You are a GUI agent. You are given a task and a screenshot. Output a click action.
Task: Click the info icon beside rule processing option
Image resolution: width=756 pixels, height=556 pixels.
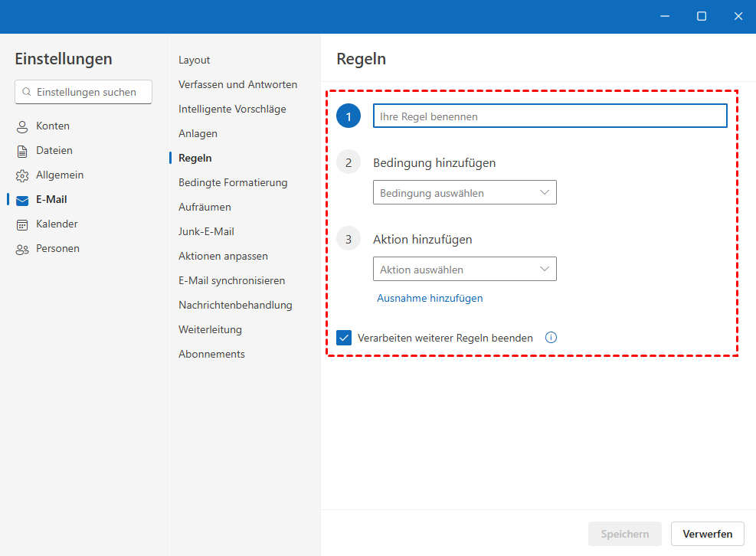point(551,338)
